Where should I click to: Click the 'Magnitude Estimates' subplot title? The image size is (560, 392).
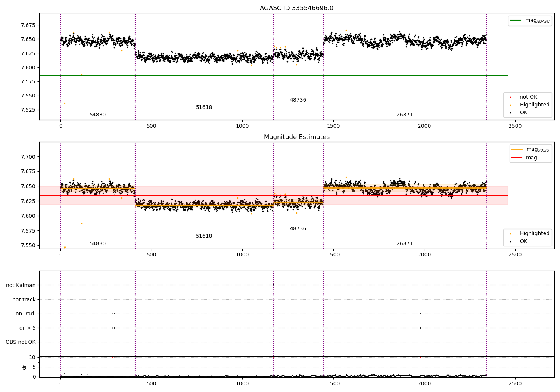[296, 137]
